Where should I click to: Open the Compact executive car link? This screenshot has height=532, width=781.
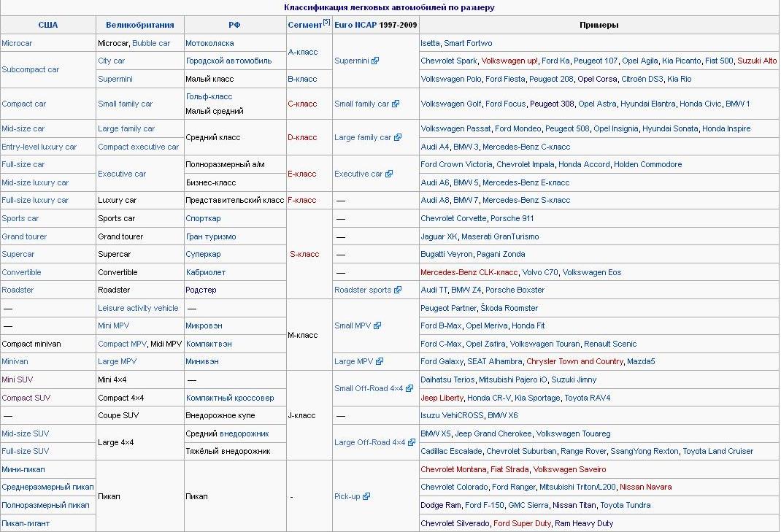pos(139,147)
